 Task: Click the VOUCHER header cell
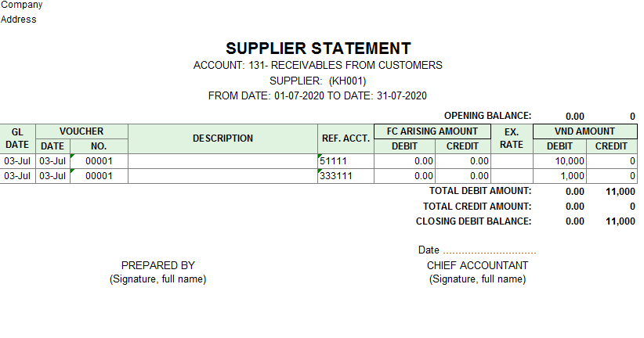pos(81,131)
